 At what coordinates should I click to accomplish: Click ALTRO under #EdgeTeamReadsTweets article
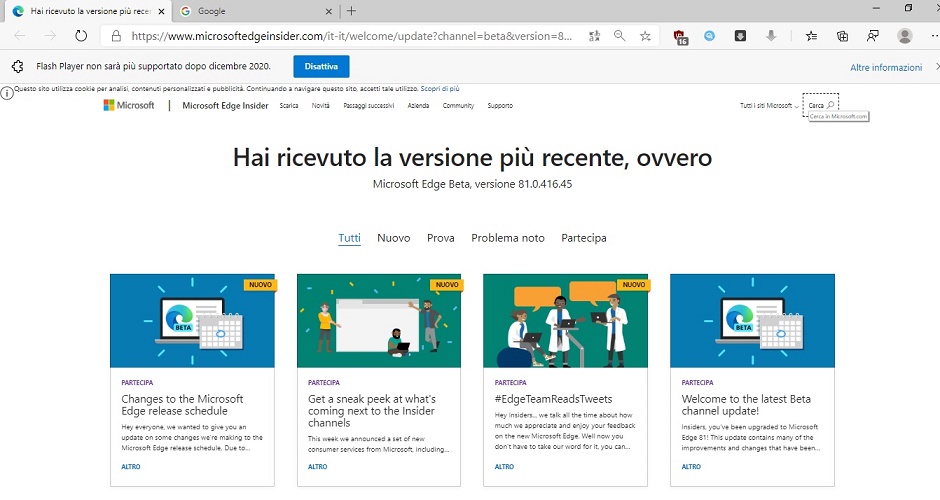tap(504, 466)
